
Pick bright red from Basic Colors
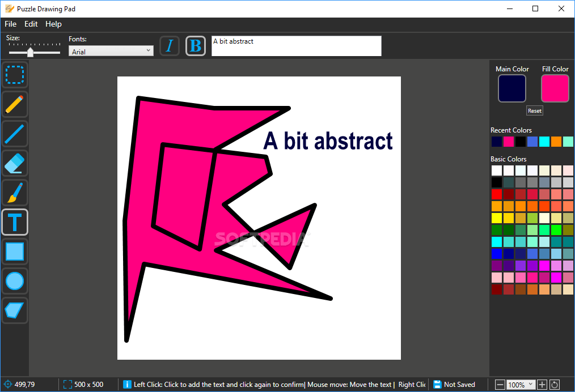497,194
